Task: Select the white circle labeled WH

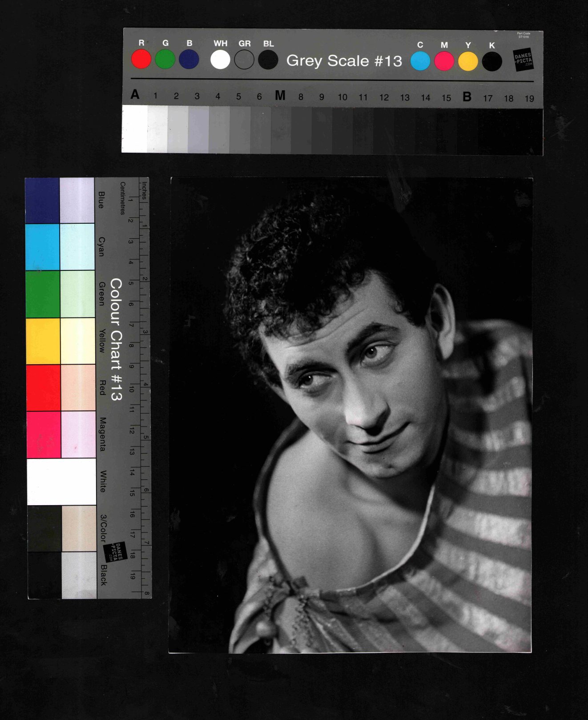Action: click(220, 60)
